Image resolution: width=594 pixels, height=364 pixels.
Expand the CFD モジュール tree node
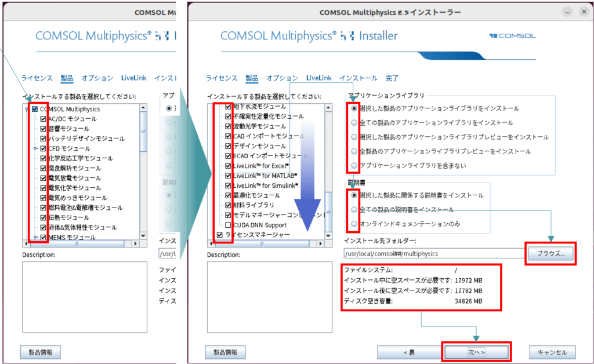(35, 148)
